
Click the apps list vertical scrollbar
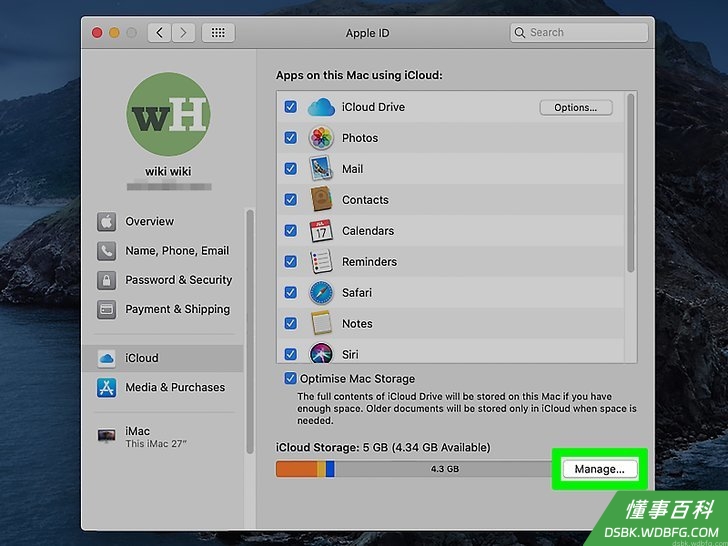(x=630, y=183)
